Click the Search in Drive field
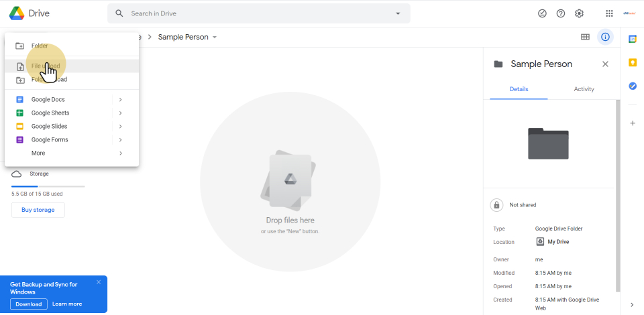This screenshot has width=644, height=315. point(258,13)
